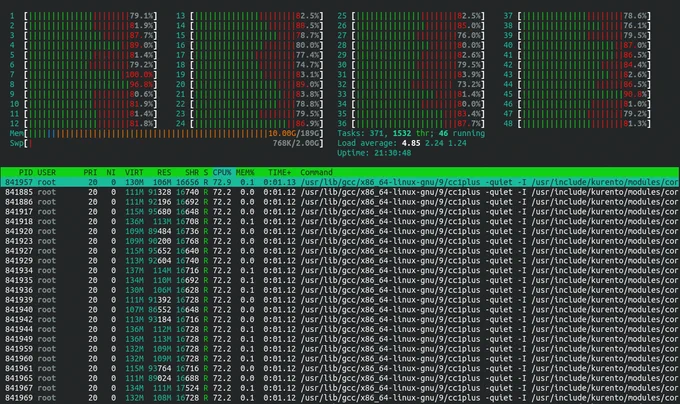Highlight process row 841967
680x404 pixels.
340,388
